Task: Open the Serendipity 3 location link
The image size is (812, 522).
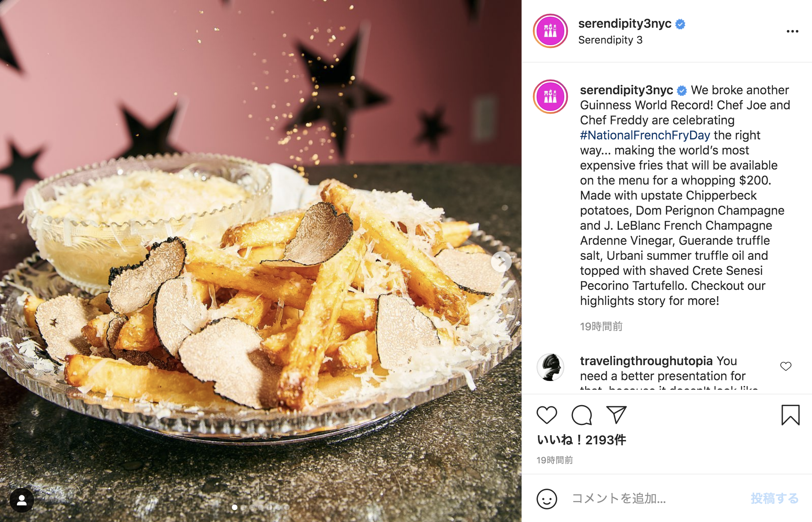Action: (x=610, y=40)
